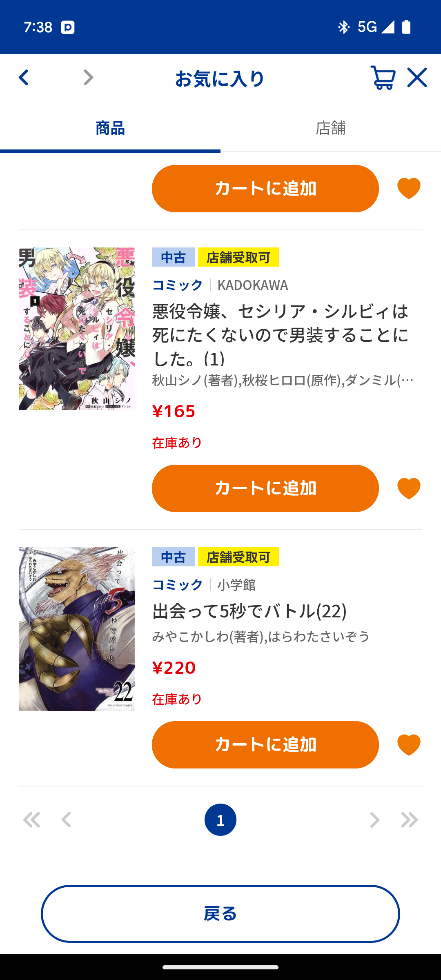Toggle favorite heart for 悪役令嬢 manga
The height and width of the screenshot is (980, 441).
click(x=409, y=488)
